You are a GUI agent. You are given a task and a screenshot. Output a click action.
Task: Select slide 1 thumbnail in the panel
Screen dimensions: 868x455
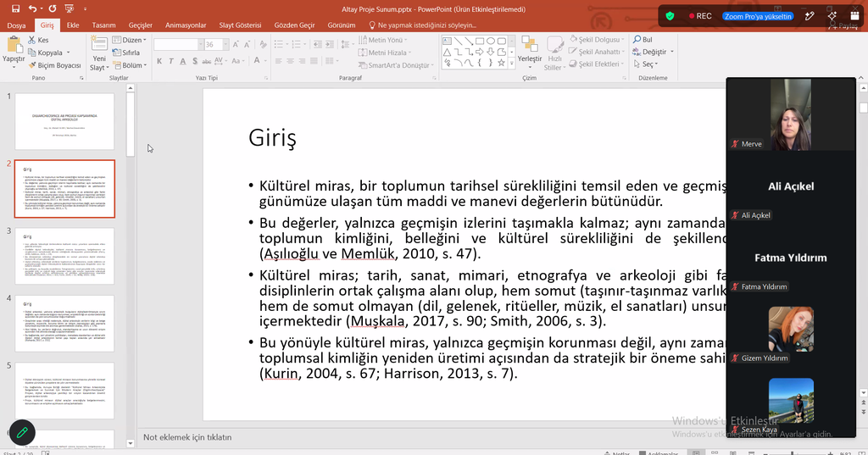coord(64,121)
